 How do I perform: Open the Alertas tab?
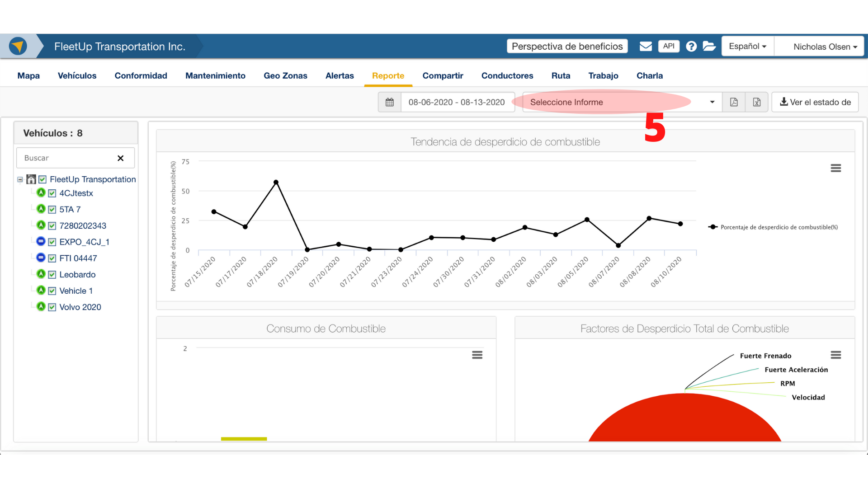click(340, 76)
